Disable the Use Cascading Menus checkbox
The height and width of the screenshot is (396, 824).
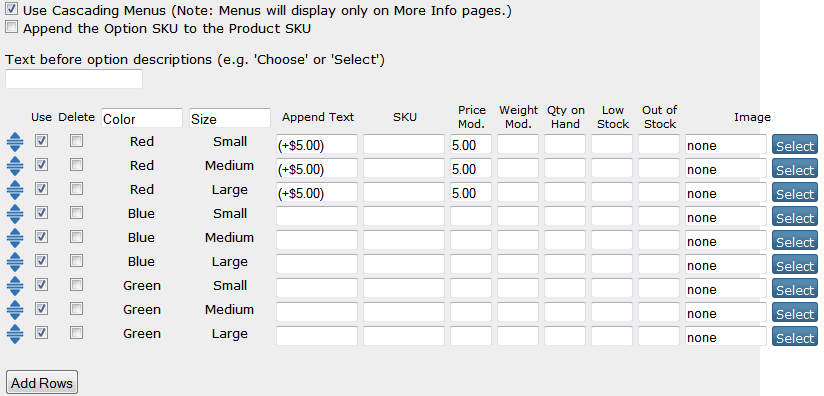[12, 9]
